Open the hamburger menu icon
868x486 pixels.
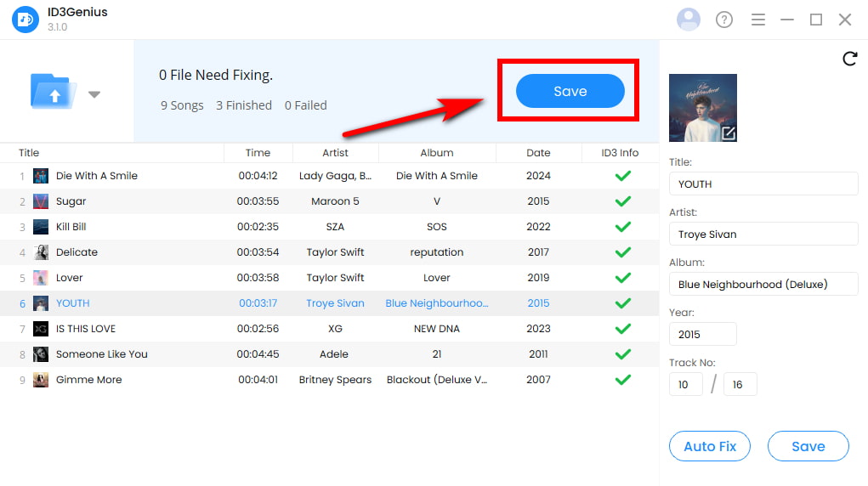pos(757,20)
